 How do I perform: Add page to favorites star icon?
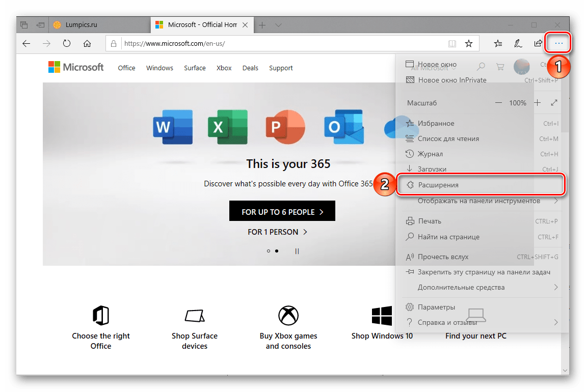click(469, 44)
